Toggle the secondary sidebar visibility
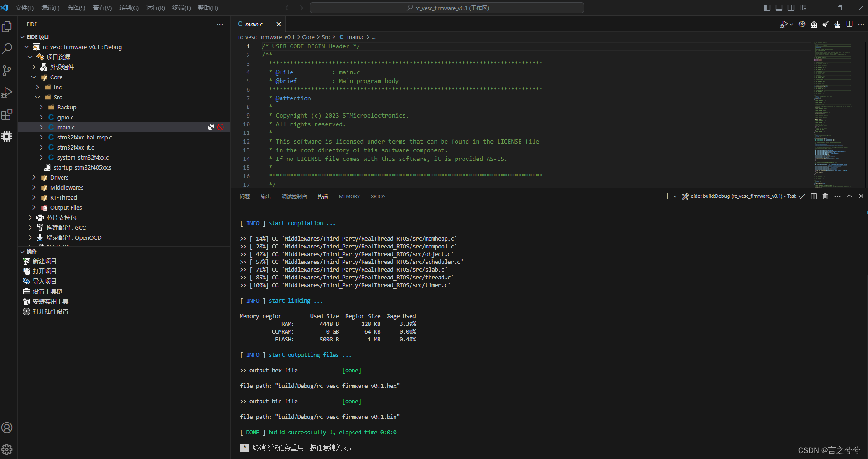 [x=790, y=8]
